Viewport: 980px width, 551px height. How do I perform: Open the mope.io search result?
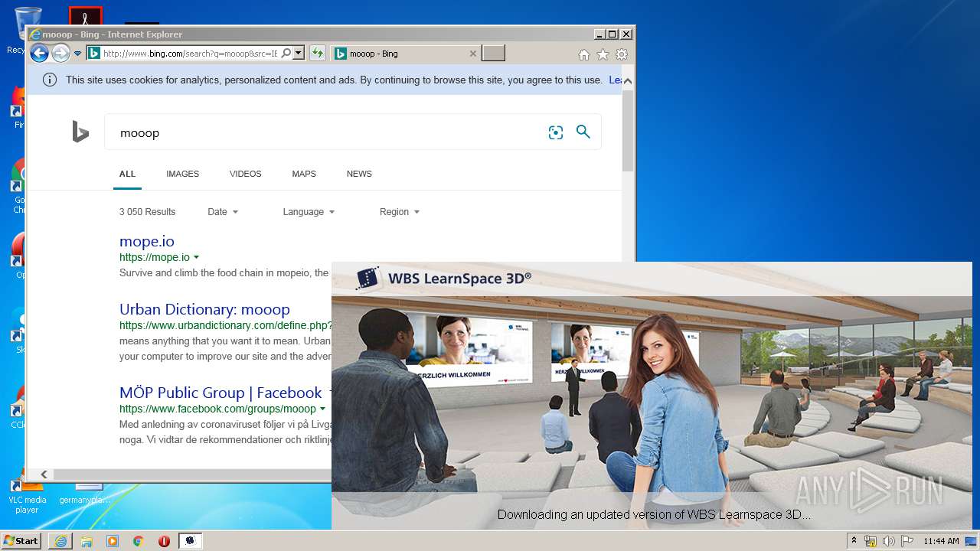click(147, 241)
